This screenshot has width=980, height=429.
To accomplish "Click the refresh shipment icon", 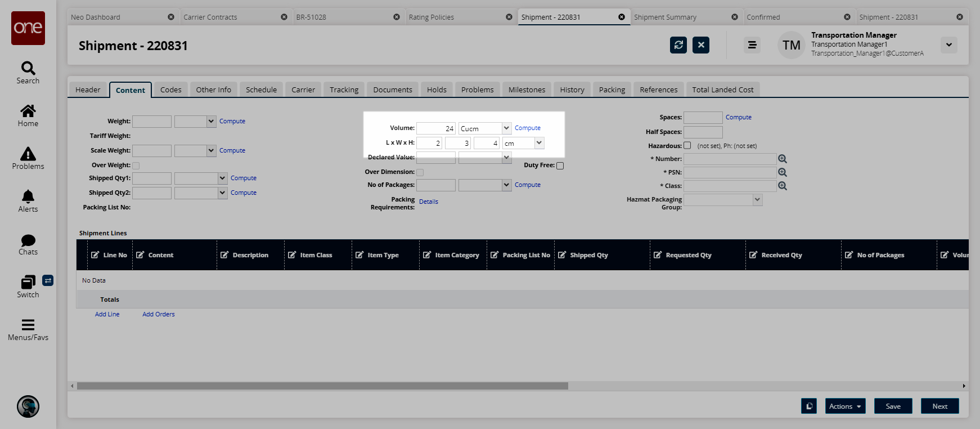I will tap(678, 45).
